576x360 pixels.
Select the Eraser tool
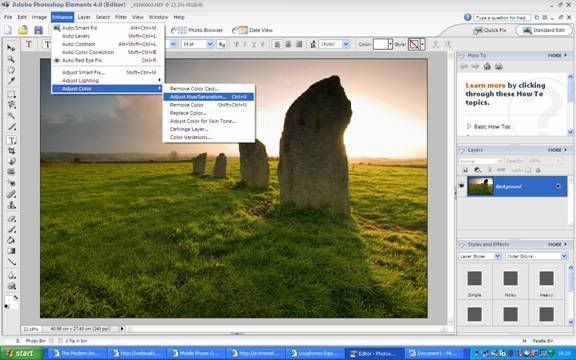tap(11, 219)
